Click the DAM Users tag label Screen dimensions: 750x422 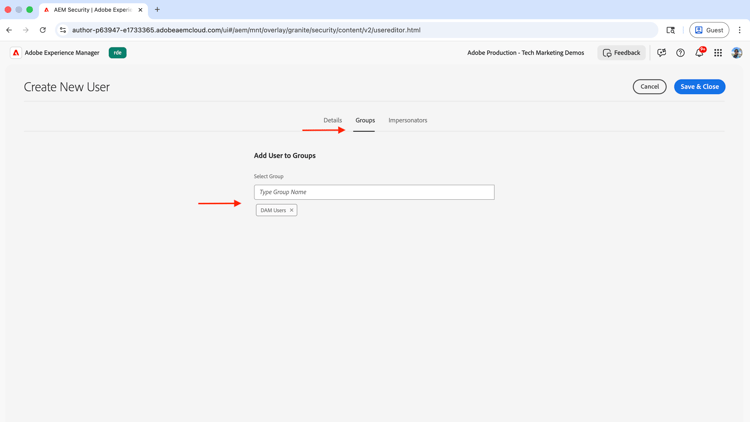pyautogui.click(x=273, y=210)
